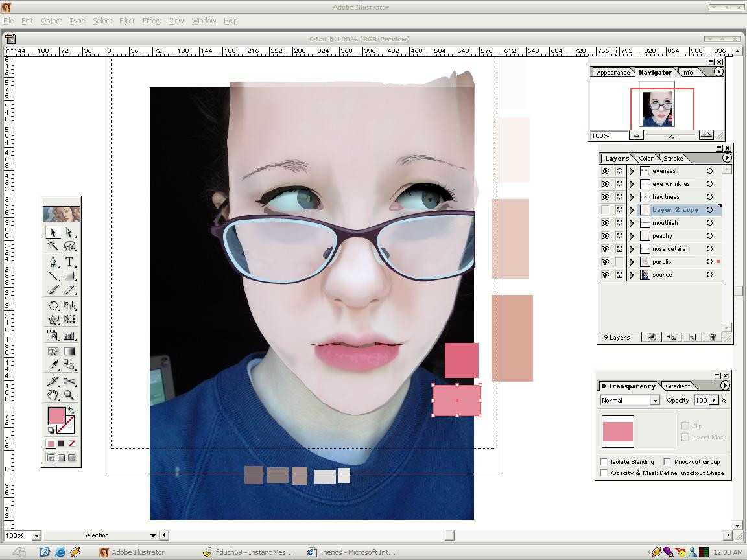The width and height of the screenshot is (747, 560).
Task: Open the Filter menu
Action: pos(126,21)
